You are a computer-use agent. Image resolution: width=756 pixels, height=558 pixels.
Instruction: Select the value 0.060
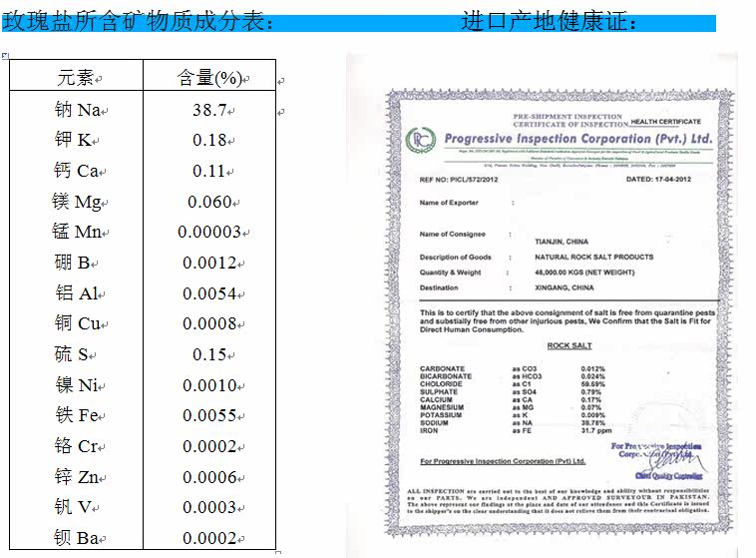coord(209,202)
